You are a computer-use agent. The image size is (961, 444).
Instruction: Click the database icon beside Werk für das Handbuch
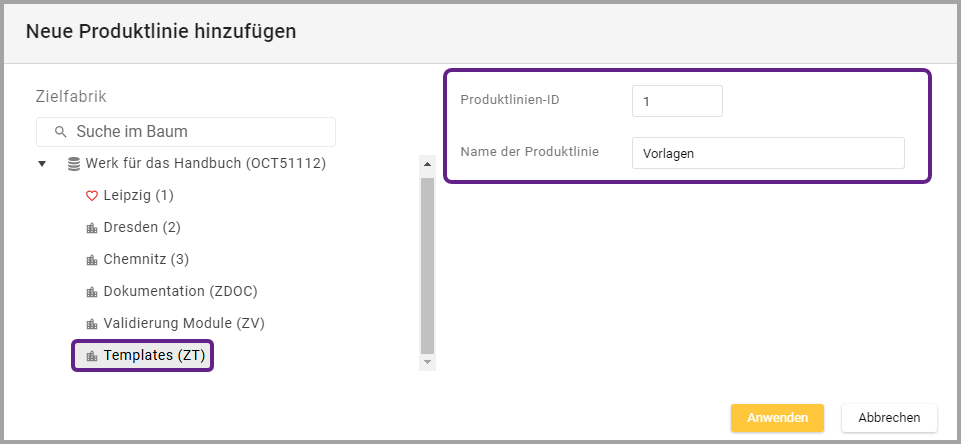coord(74,163)
